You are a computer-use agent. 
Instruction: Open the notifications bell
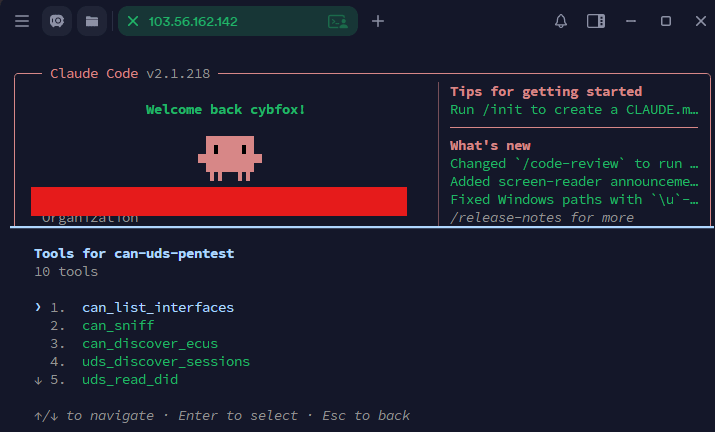561,21
